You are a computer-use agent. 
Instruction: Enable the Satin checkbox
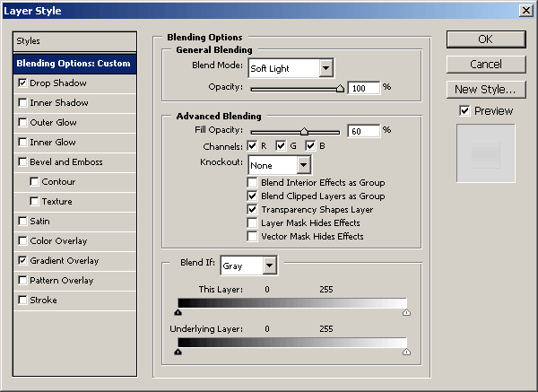(22, 221)
